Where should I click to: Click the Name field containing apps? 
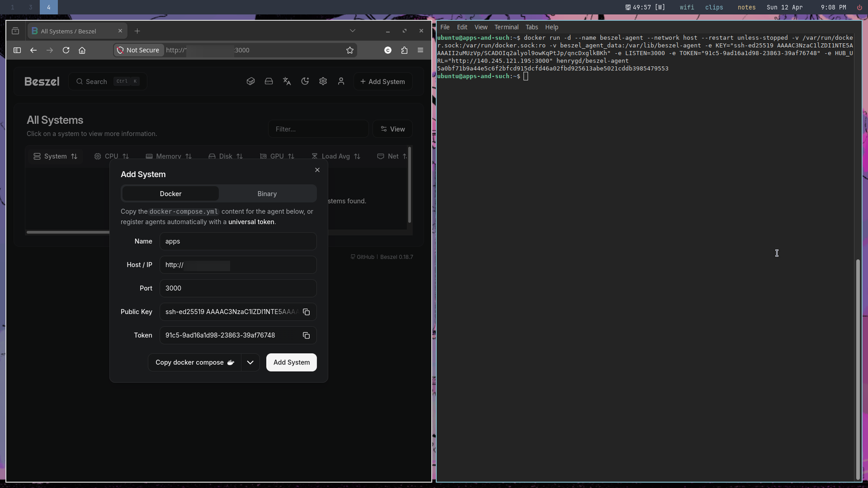pyautogui.click(x=238, y=241)
